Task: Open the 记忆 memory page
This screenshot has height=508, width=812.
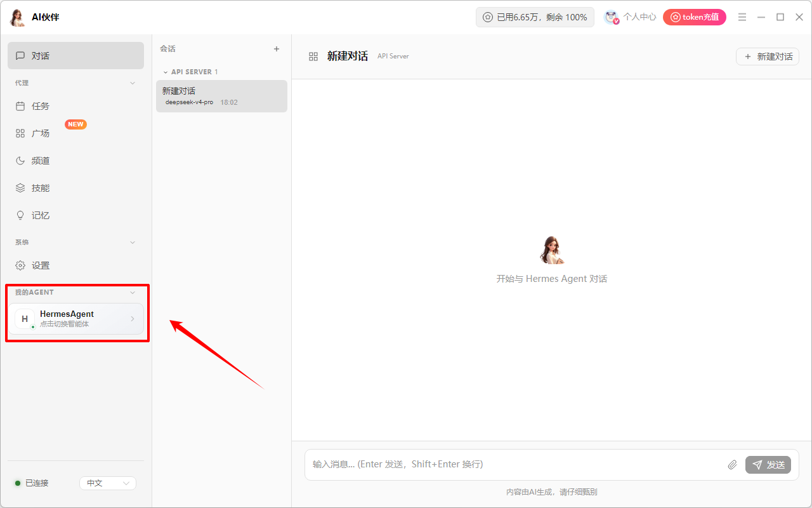Action: 75,215
